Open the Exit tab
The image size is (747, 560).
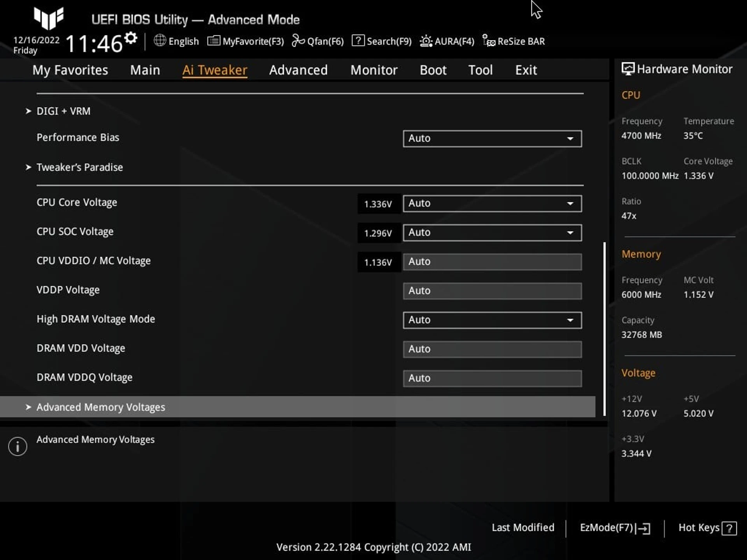tap(526, 70)
